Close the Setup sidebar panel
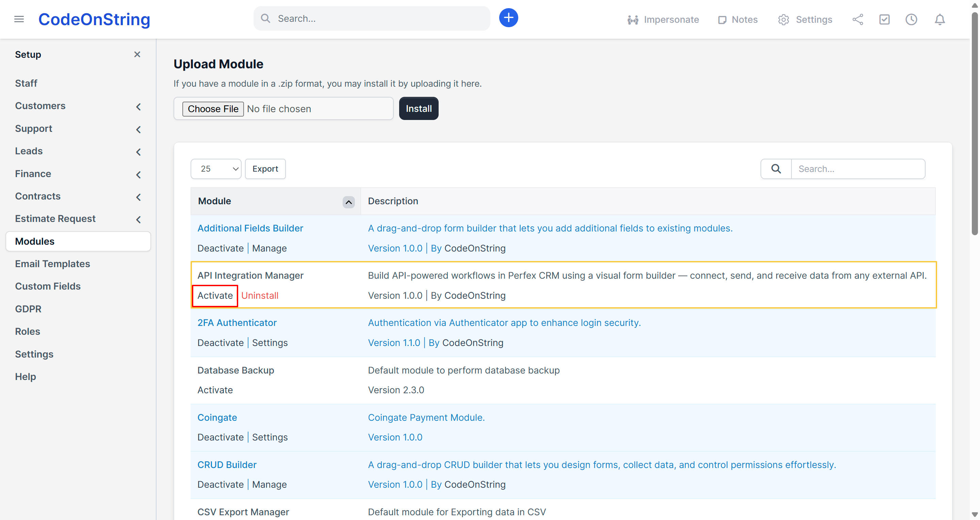The width and height of the screenshot is (980, 520). pos(137,54)
